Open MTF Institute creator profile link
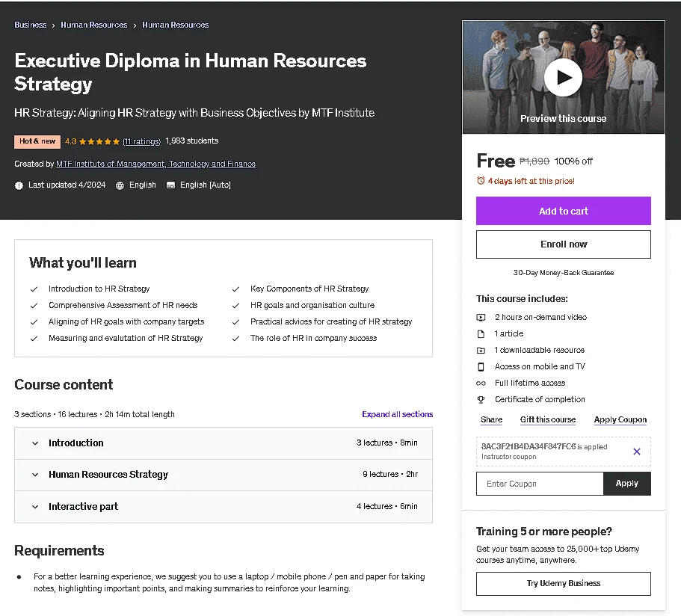 click(x=156, y=164)
